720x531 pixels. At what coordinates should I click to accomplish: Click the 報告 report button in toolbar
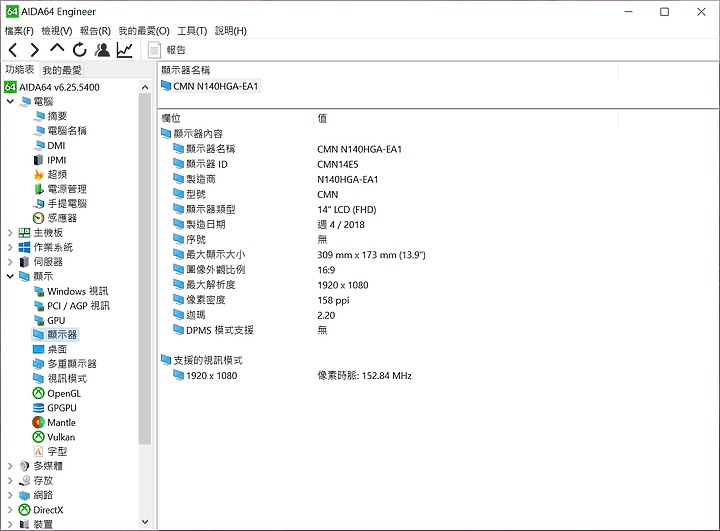(167, 50)
